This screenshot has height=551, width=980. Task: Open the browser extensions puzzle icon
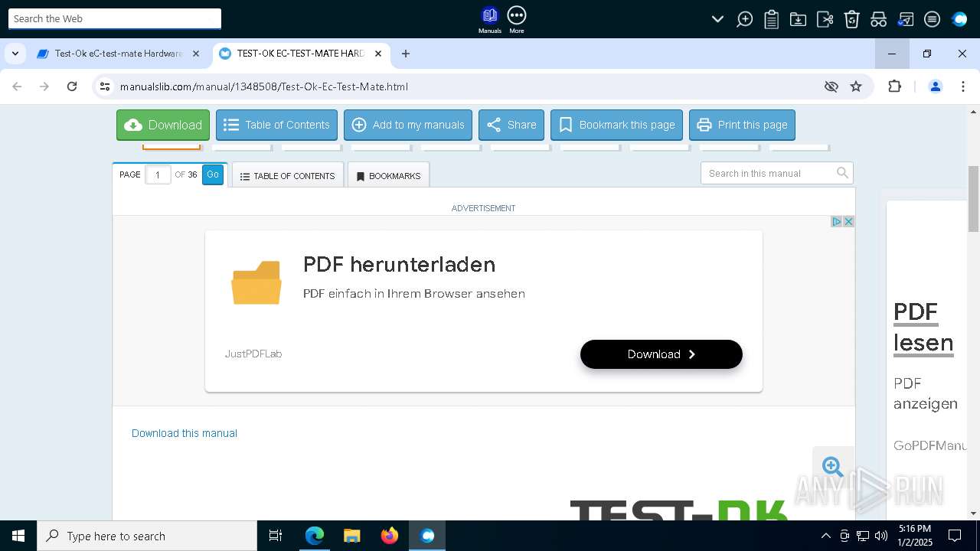894,86
